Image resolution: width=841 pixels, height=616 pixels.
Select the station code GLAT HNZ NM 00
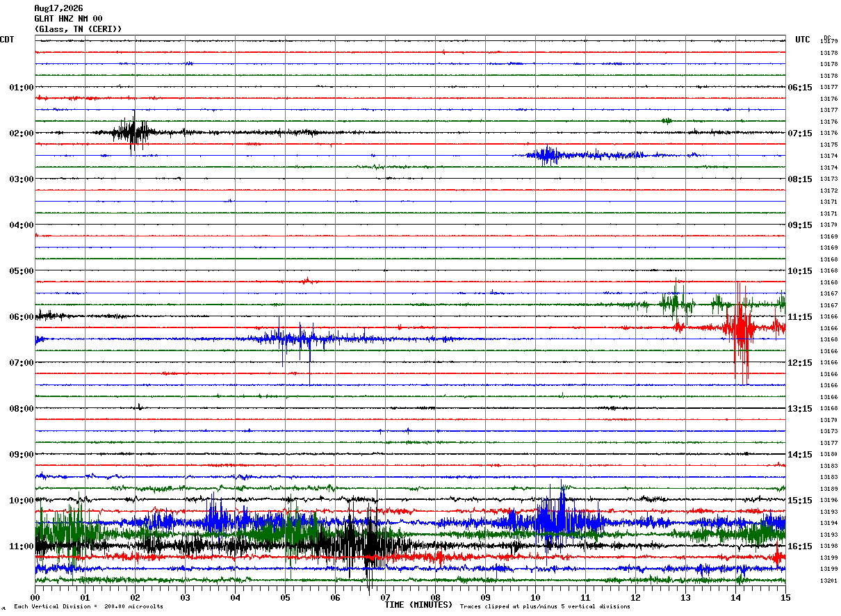click(68, 19)
